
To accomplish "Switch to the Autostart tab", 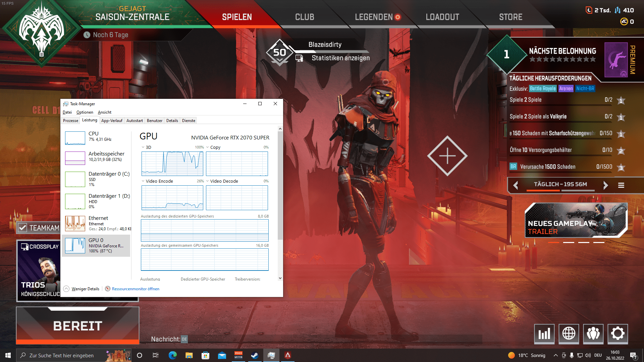I will coord(135,121).
